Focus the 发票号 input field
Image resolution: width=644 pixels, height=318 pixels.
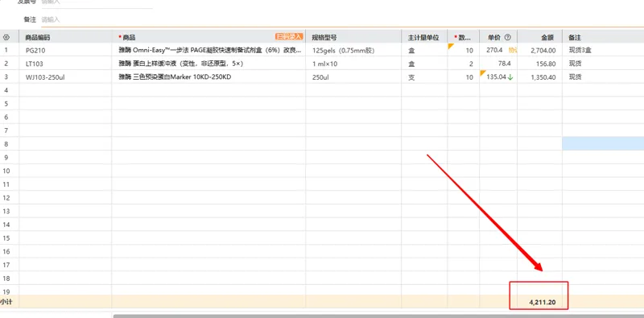(97, 2)
